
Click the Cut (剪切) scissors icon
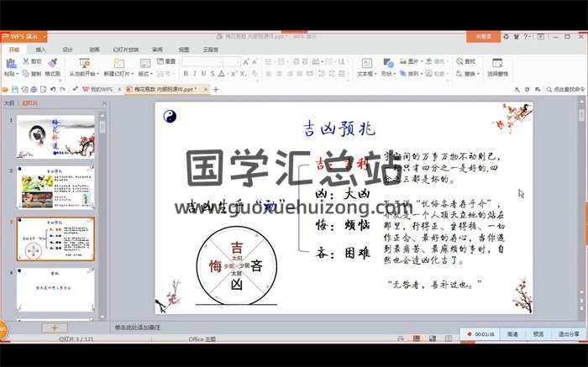pyautogui.click(x=26, y=61)
